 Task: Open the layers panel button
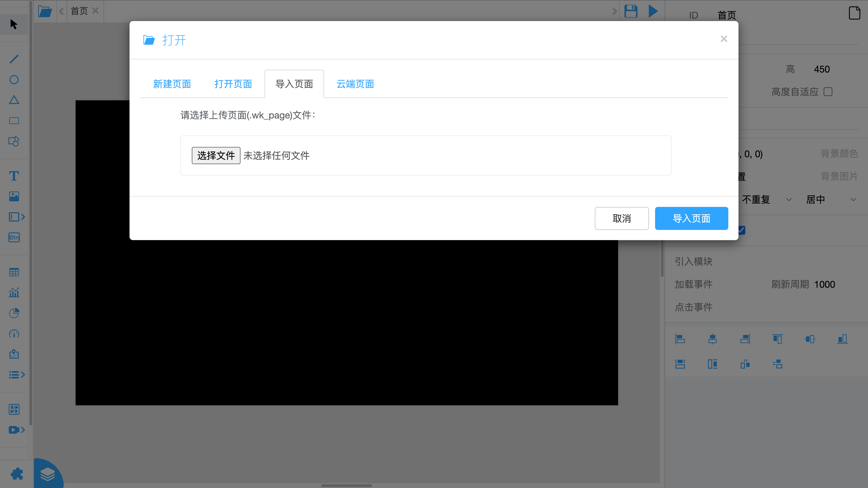click(x=47, y=474)
